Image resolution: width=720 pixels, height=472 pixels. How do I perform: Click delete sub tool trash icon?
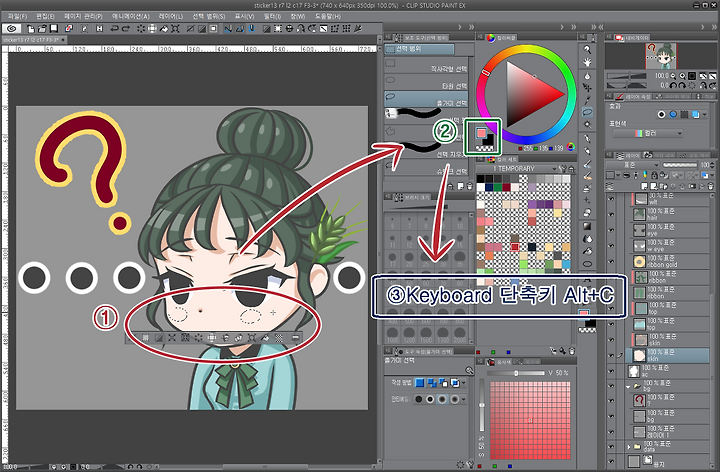point(469,186)
